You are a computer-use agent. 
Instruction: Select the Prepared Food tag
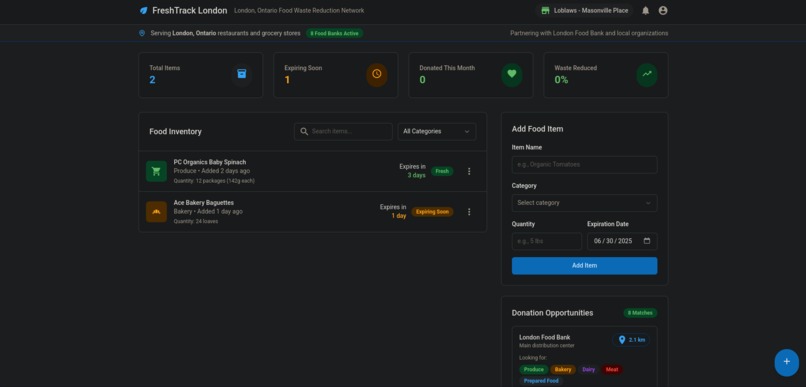(540, 381)
